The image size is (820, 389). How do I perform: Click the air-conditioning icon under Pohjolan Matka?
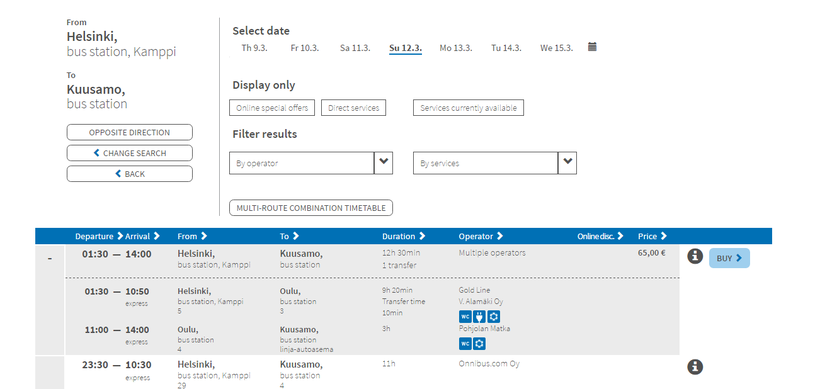[479, 344]
